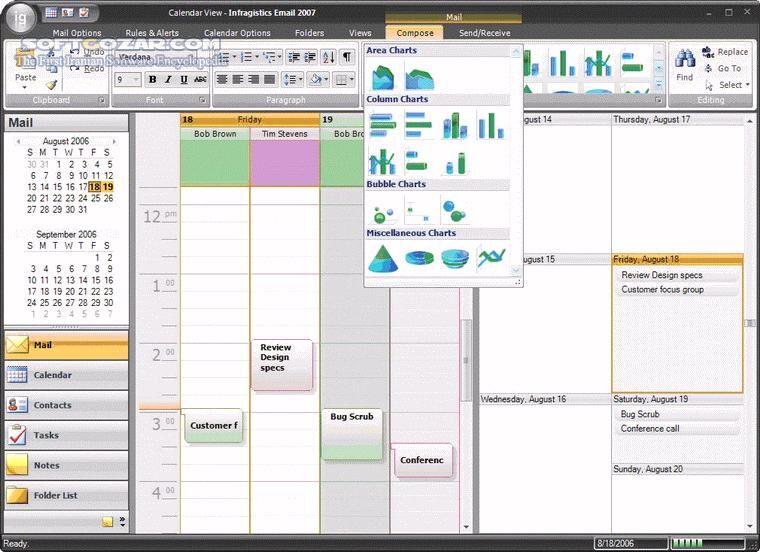The image size is (760, 552).
Task: Open the Paste dropdown arrow
Action: tap(24, 88)
